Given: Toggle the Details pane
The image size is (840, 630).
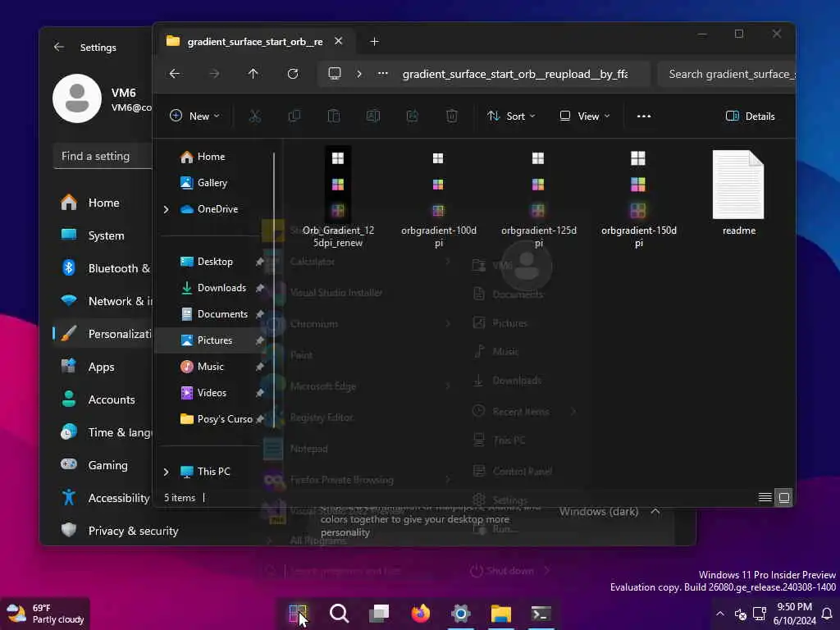Looking at the screenshot, I should [751, 116].
